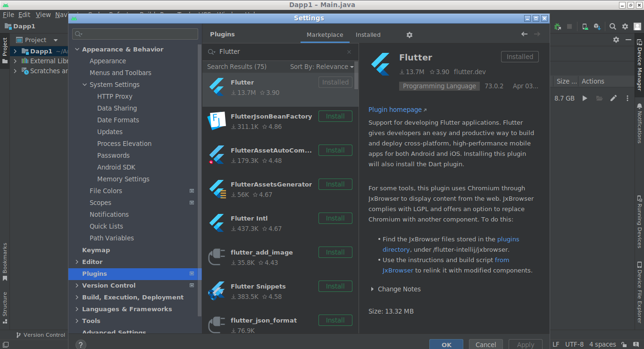Click Attach Debugger to Android Process icon
The image size is (644, 349).
(x=558, y=27)
